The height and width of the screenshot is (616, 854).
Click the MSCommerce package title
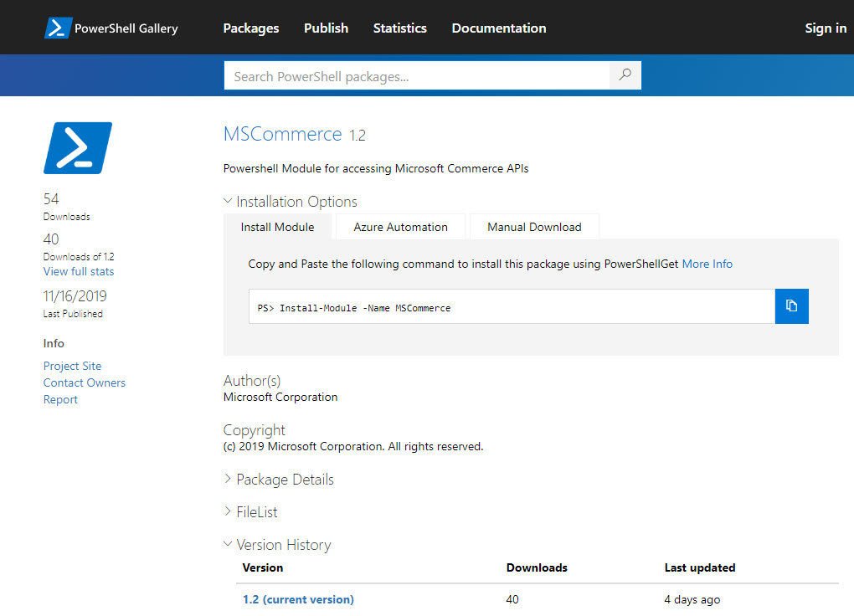[x=283, y=134]
